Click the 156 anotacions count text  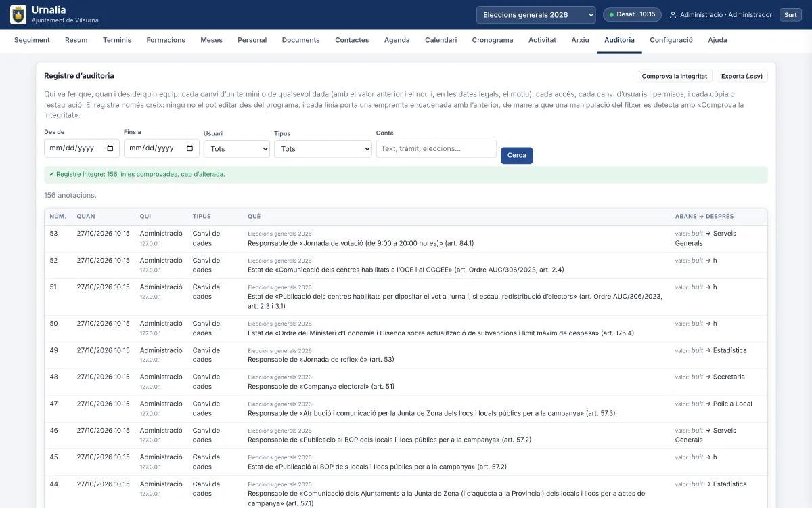[70, 196]
